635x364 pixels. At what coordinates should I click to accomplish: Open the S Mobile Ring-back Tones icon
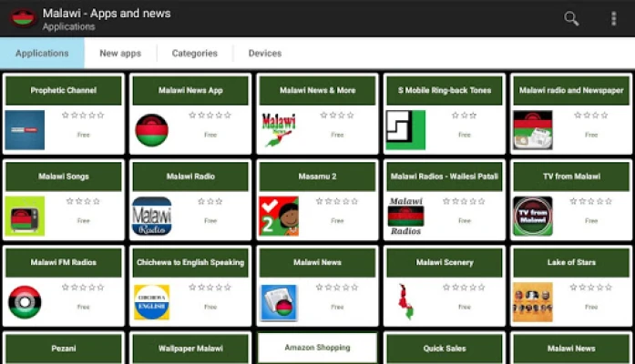(x=405, y=130)
